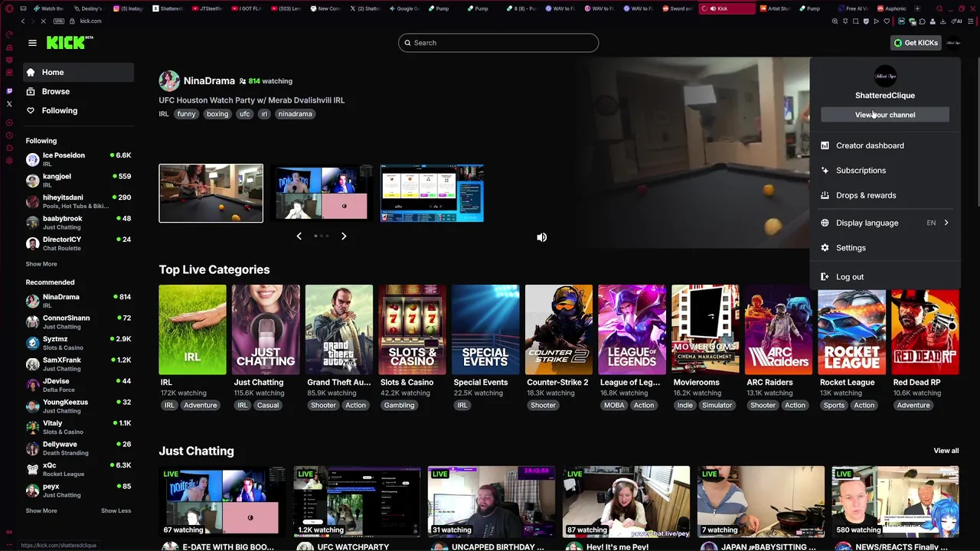Open Twitch in the browser sidebar
Viewport: 980px width, 551px height.
(9, 91)
